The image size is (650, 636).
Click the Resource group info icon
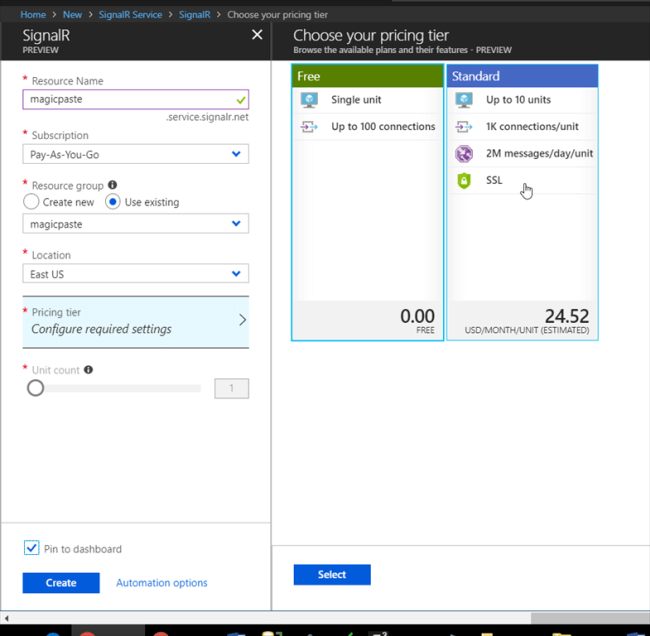[112, 184]
